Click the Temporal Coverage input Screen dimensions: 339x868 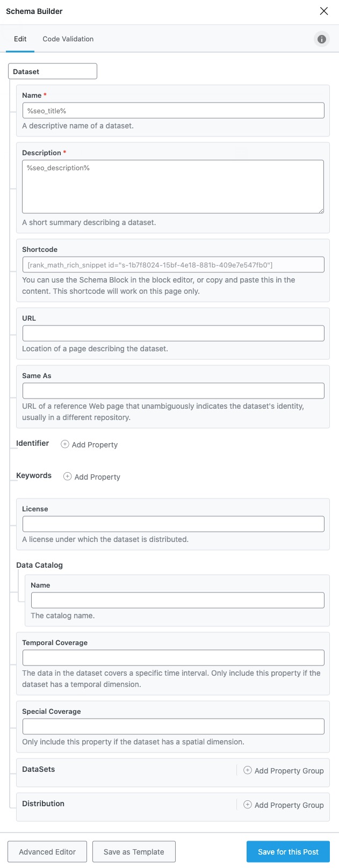(173, 657)
